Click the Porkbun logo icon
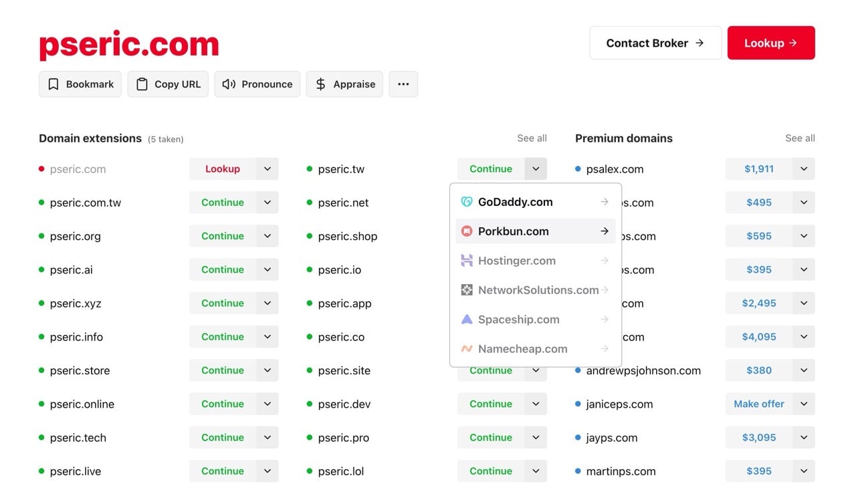 point(467,231)
